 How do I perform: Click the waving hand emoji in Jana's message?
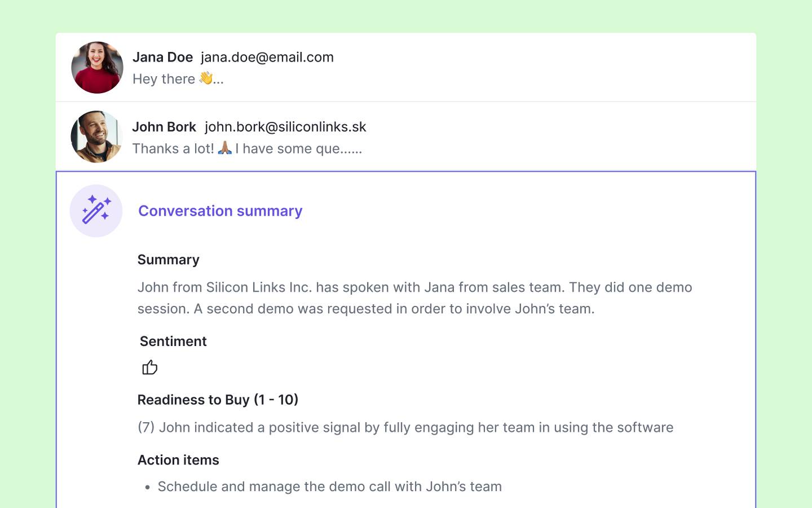207,78
